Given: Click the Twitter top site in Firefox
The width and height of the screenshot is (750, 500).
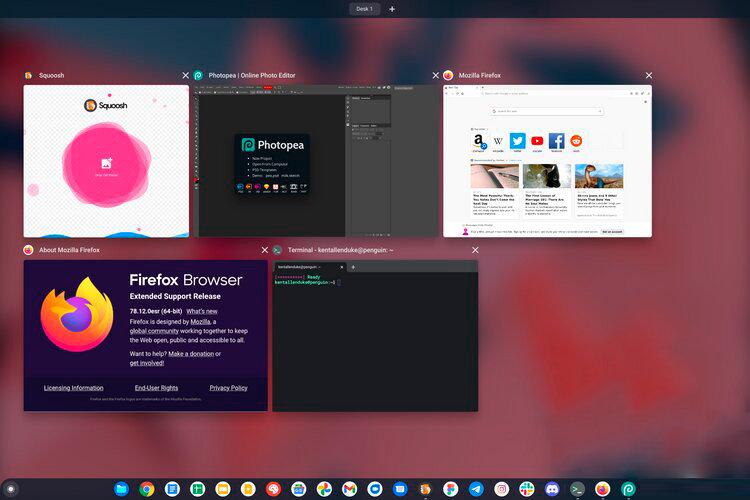Looking at the screenshot, I should pos(518,141).
